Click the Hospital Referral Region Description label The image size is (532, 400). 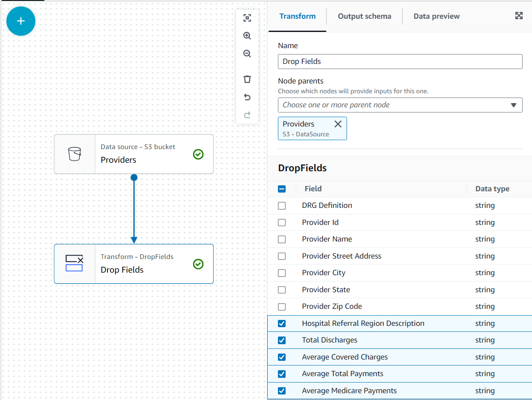pyautogui.click(x=363, y=323)
